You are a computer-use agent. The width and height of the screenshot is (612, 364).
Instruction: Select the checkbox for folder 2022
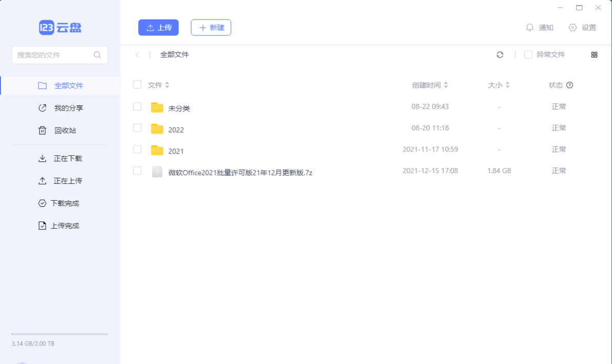137,128
